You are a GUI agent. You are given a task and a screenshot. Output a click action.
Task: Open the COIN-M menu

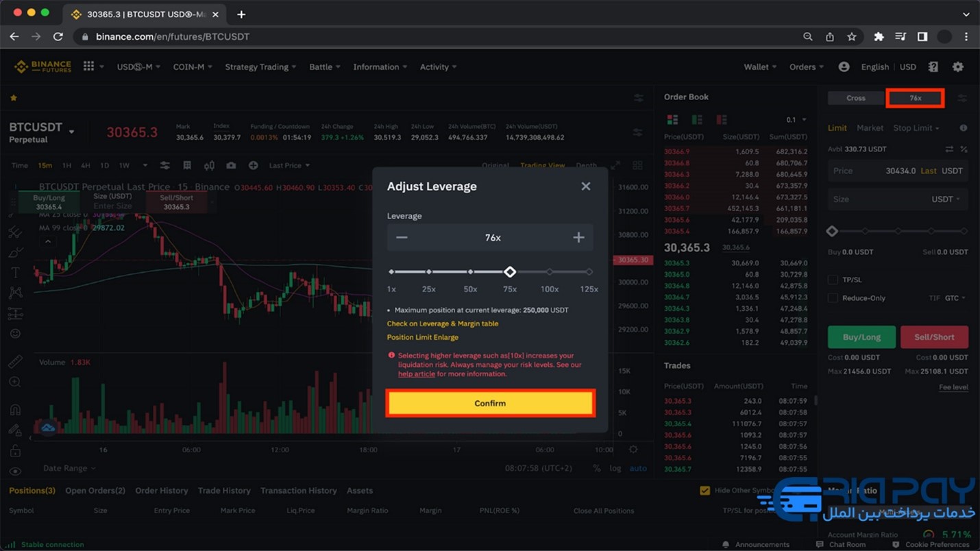click(x=193, y=67)
